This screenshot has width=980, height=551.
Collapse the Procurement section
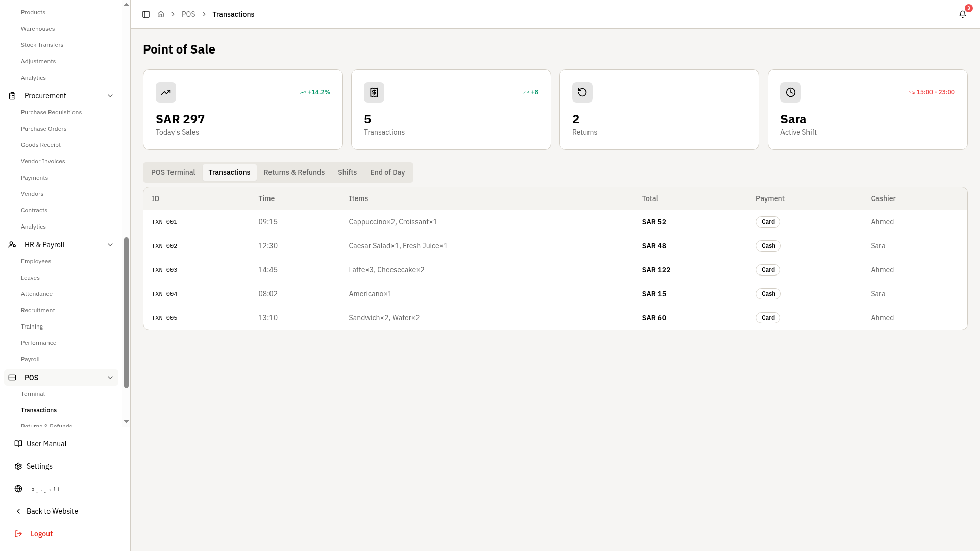(x=110, y=96)
